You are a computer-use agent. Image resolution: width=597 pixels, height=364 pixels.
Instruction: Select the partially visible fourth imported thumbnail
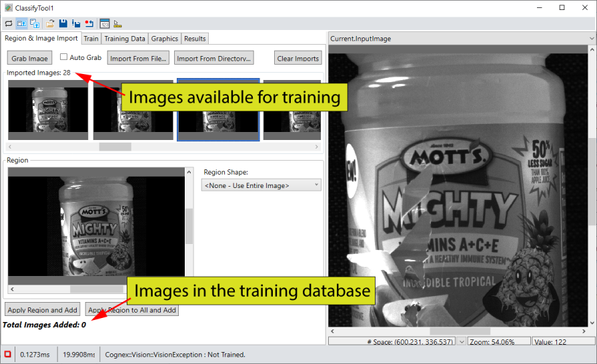click(x=292, y=110)
